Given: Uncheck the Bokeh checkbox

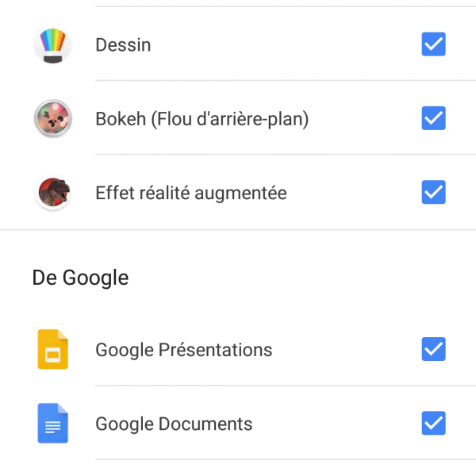Looking at the screenshot, I should click(x=433, y=118).
